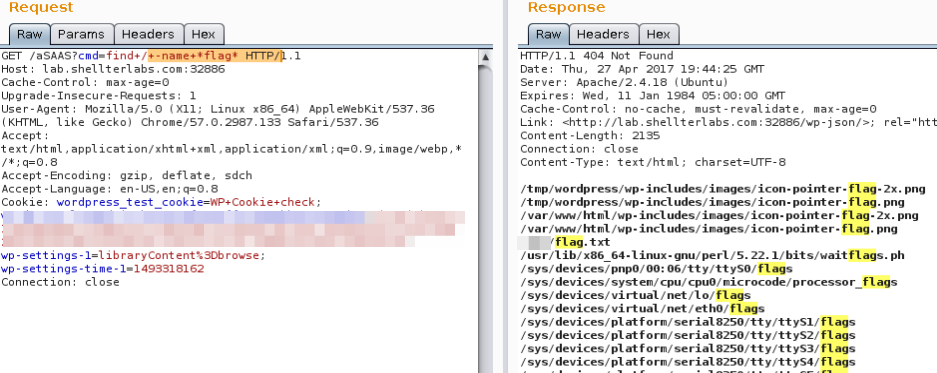Click the Connection: close request line
Viewport: 937px width, 373px height.
(60, 282)
